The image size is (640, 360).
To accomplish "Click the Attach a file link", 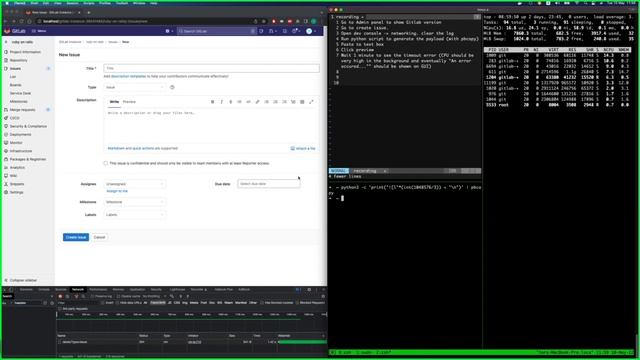I will (x=303, y=149).
